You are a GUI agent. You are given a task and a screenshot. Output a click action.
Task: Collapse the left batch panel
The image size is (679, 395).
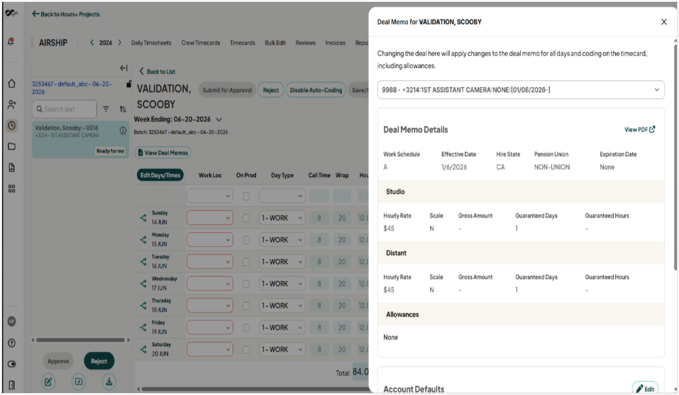[x=123, y=68]
